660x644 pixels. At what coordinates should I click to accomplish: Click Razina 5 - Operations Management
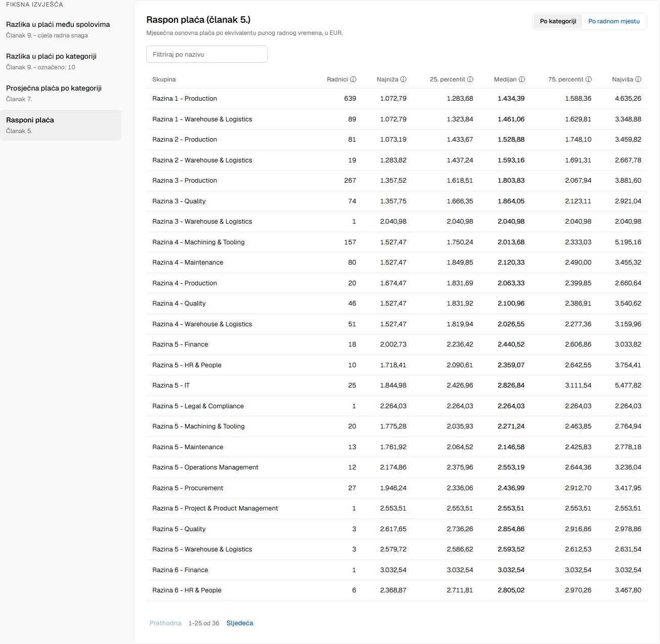(205, 467)
